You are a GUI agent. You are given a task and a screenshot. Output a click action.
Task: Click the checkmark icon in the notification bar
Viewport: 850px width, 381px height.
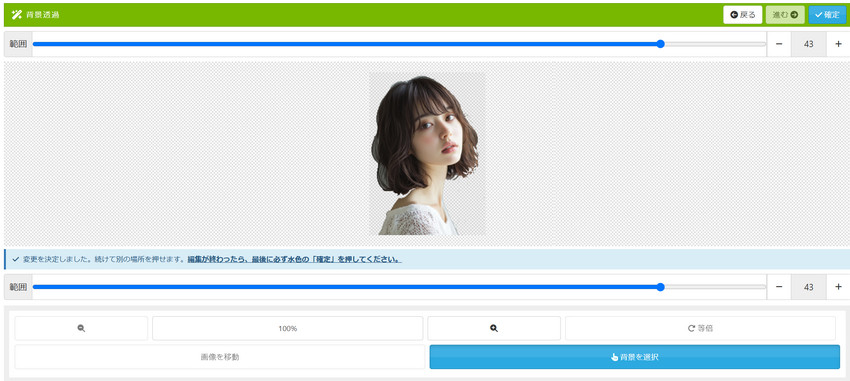coord(15,260)
